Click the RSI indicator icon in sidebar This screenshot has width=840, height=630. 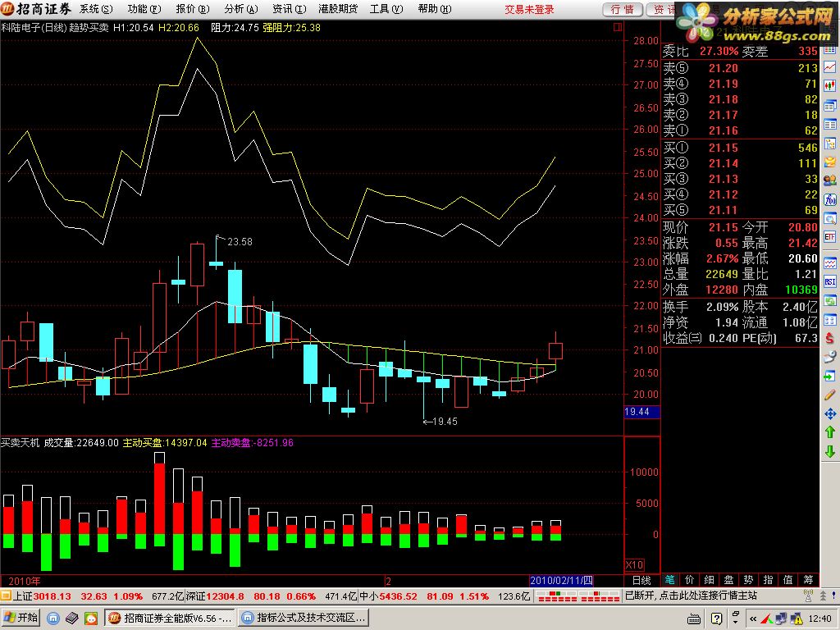pos(830,282)
